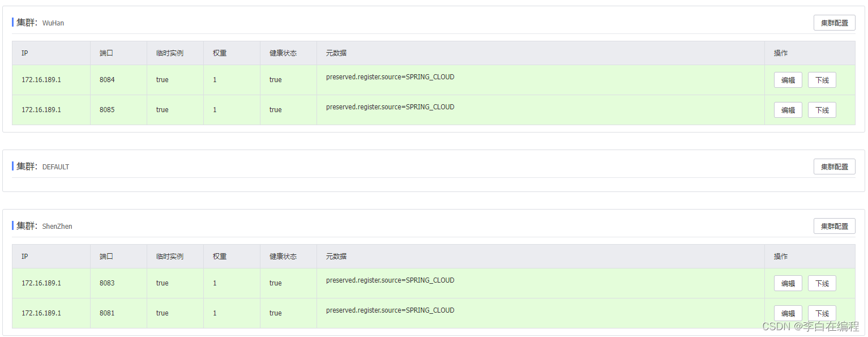
Task: Click IP 172.16.189.1 in the 8083 row
Action: (x=41, y=283)
